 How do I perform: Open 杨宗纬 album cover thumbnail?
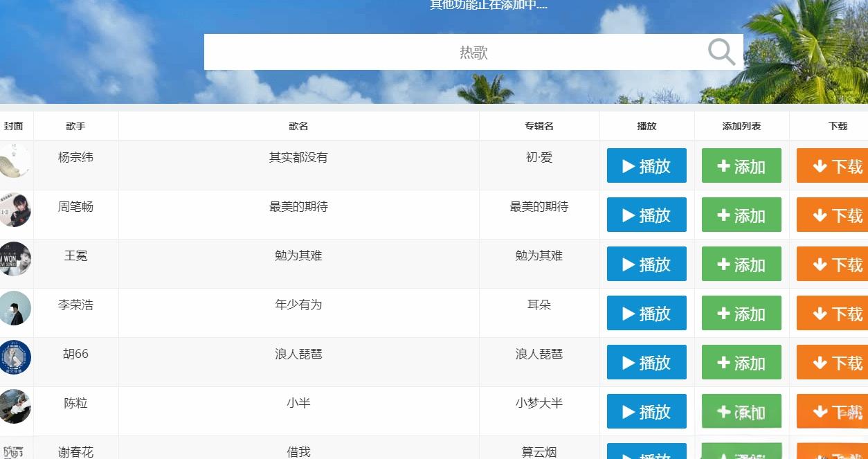pyautogui.click(x=15, y=161)
